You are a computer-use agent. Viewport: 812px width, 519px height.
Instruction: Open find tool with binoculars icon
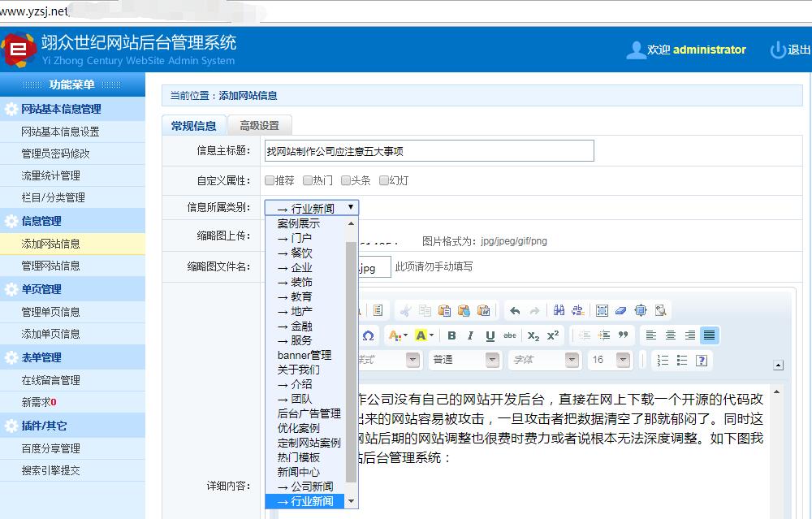point(559,310)
